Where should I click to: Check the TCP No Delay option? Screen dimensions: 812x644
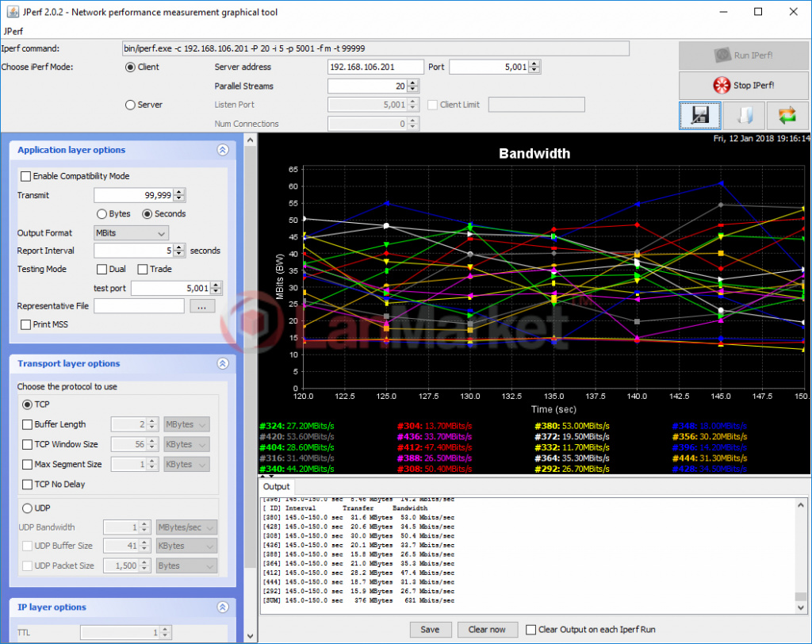pyautogui.click(x=28, y=485)
